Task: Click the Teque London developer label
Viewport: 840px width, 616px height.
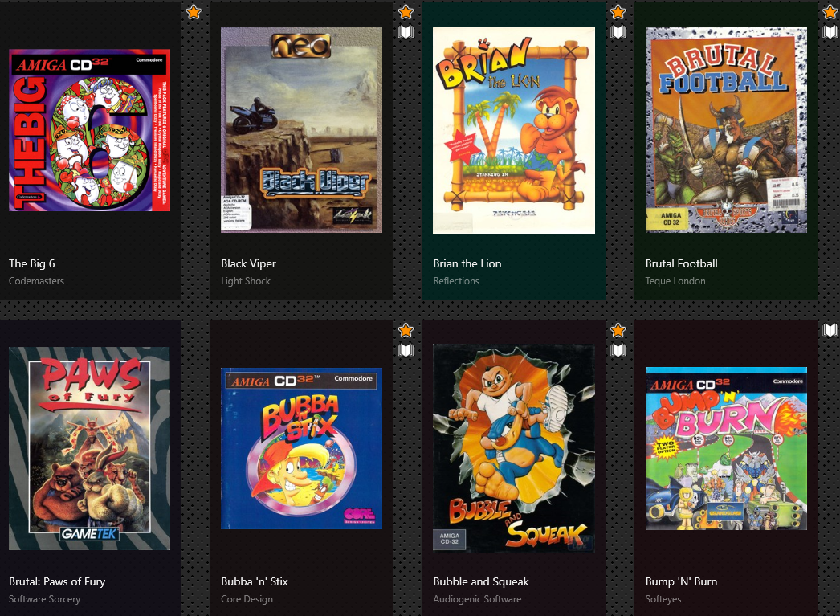Action: pyautogui.click(x=675, y=280)
